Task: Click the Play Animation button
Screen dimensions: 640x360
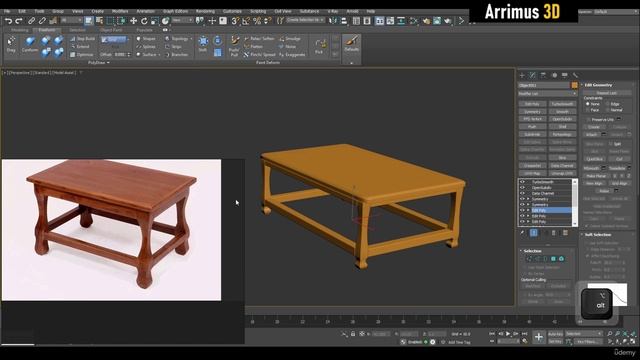Action: tap(508, 334)
